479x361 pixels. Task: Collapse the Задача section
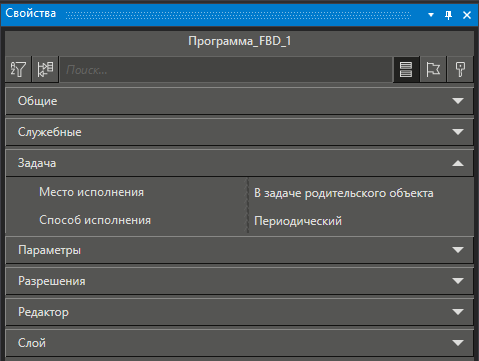tap(239, 163)
